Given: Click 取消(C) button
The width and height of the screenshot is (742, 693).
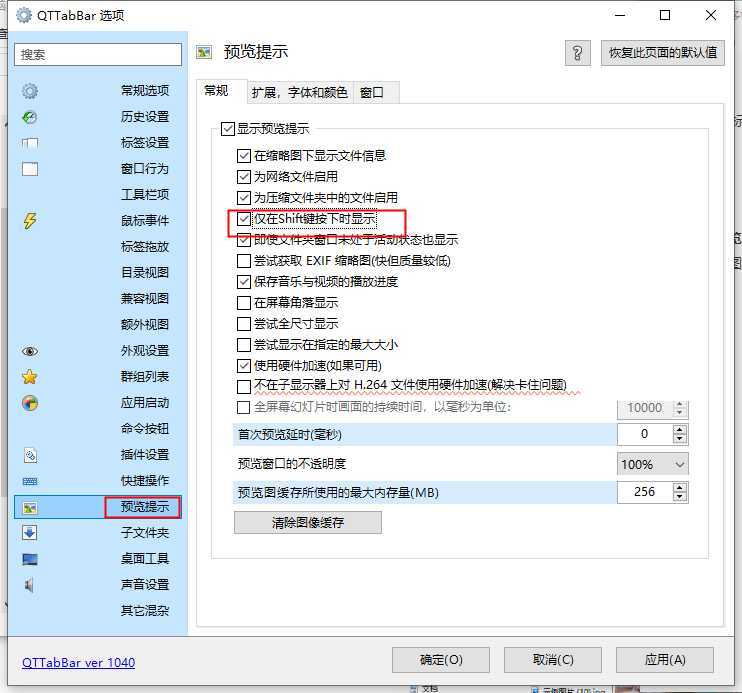Looking at the screenshot, I should (553, 660).
